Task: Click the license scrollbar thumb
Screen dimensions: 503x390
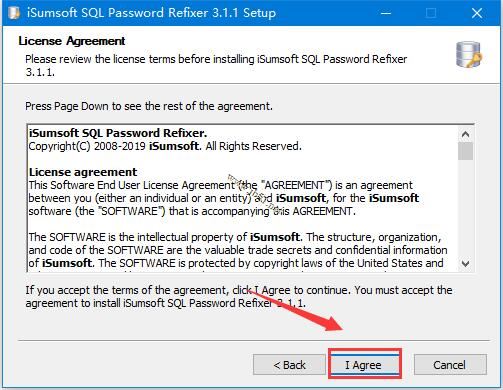Action: 465,151
